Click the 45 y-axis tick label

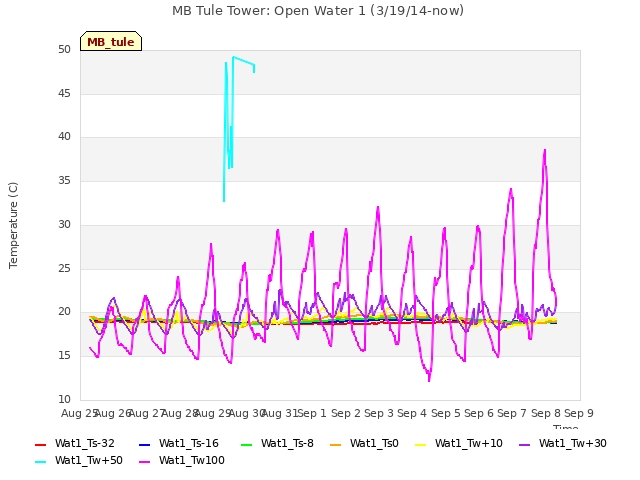64,94
